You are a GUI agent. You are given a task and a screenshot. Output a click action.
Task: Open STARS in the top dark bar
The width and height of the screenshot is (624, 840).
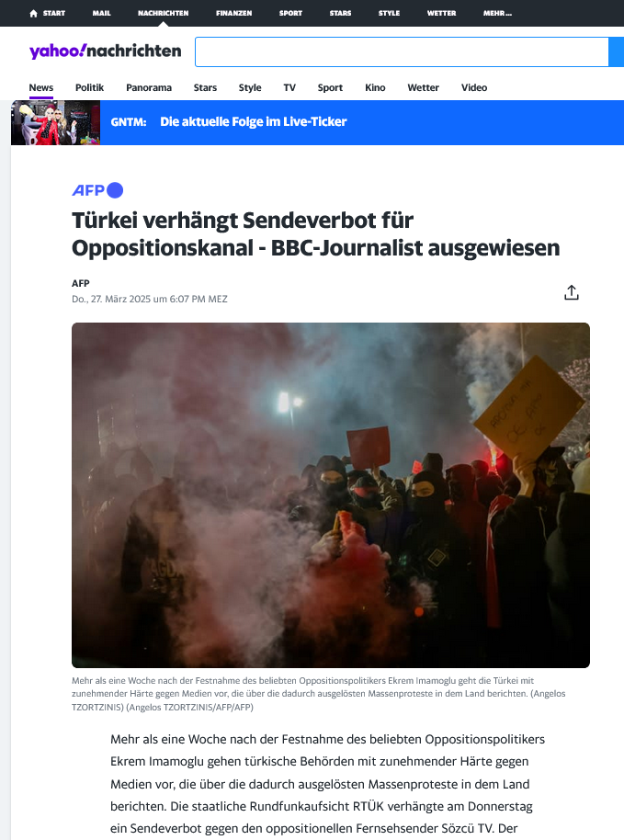340,14
